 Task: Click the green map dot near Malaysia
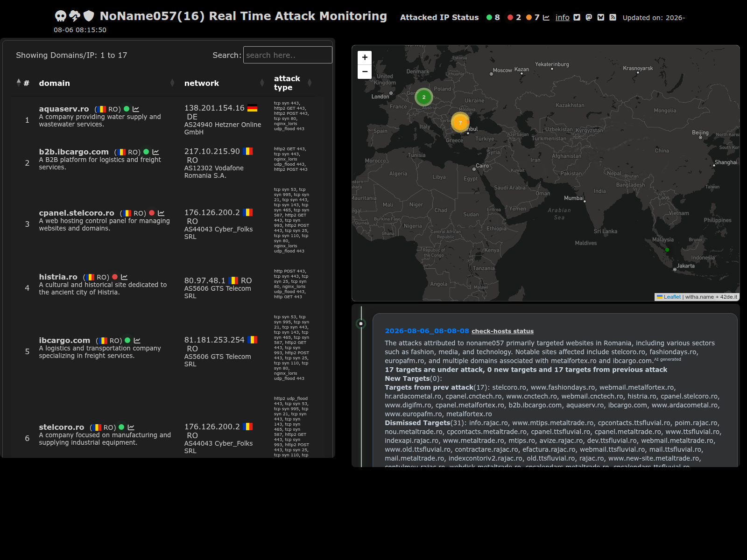click(667, 250)
